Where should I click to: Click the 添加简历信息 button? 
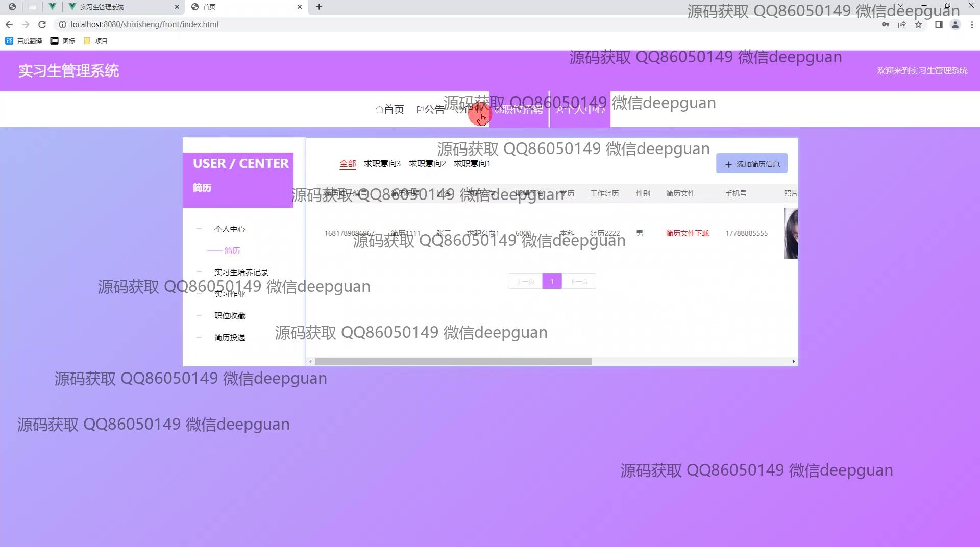[x=751, y=164]
